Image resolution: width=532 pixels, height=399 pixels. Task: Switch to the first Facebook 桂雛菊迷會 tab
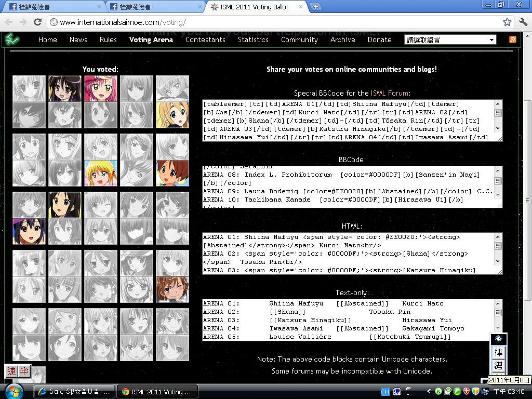54,7
